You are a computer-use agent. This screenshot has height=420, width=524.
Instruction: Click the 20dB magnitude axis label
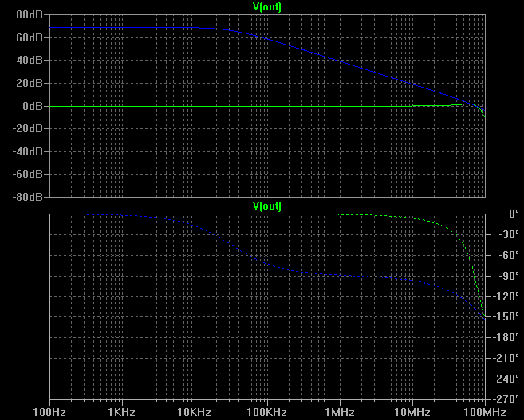pyautogui.click(x=30, y=83)
